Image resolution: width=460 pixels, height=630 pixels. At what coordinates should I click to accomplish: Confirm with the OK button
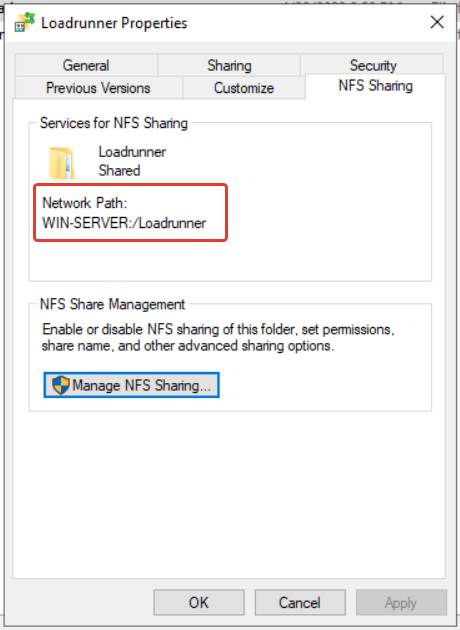pos(199,602)
